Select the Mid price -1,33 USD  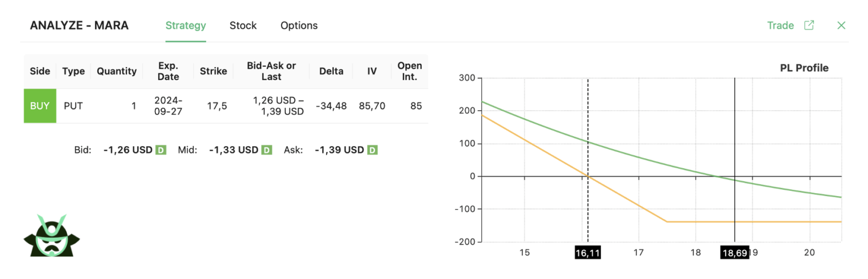coord(233,150)
